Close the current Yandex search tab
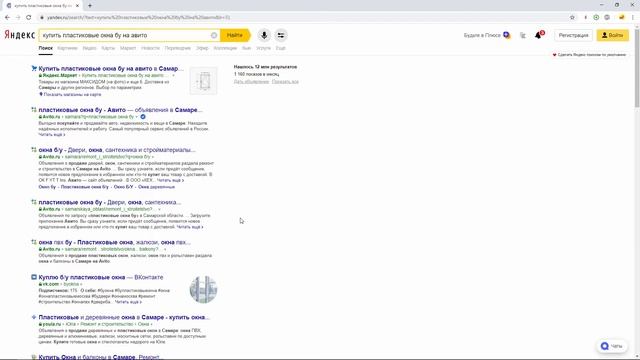The image size is (640, 360). pyautogui.click(x=77, y=6)
